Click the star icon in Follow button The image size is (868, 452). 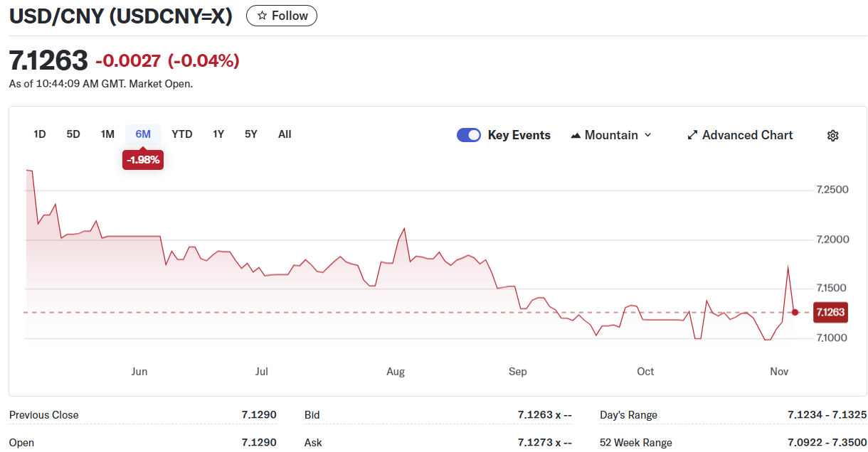(262, 16)
